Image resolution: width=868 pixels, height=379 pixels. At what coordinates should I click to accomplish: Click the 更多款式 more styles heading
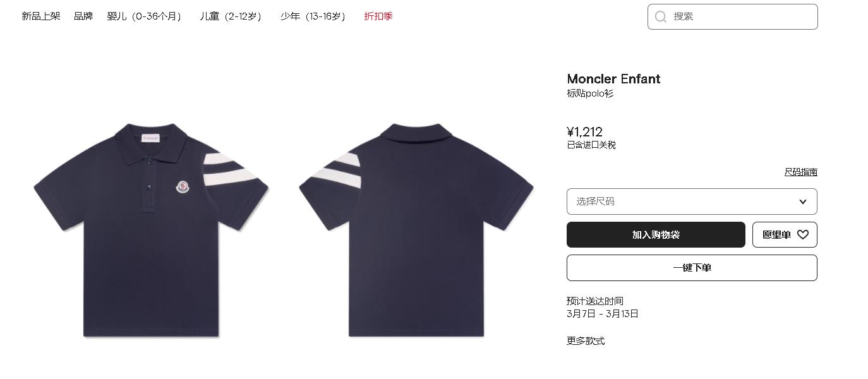[586, 341]
